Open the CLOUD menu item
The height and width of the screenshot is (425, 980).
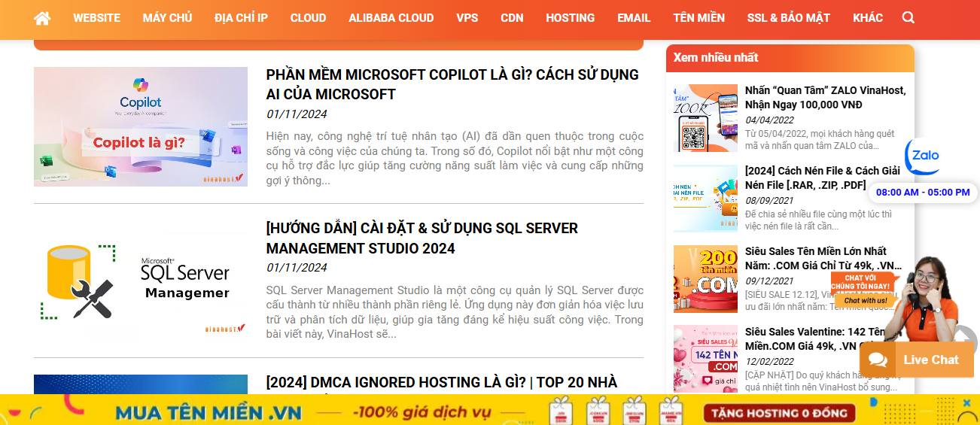pyautogui.click(x=308, y=18)
